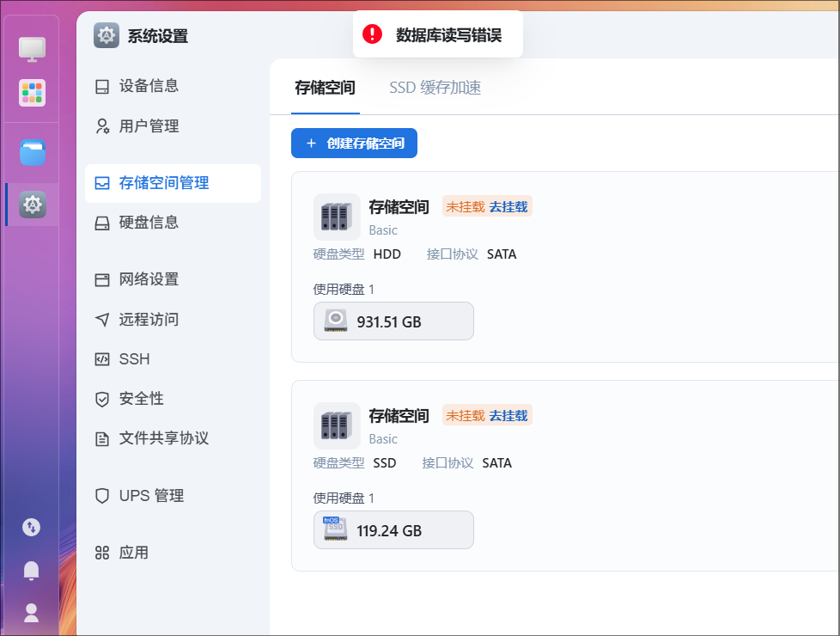The width and height of the screenshot is (840, 636).
Task: Click SATA protocol value in the HDD card
Action: tap(502, 254)
